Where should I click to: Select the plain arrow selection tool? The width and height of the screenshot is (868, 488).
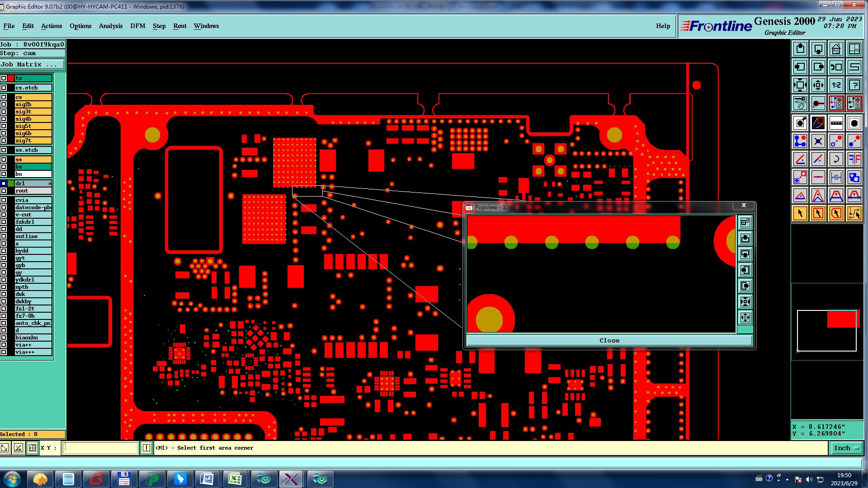click(x=800, y=213)
